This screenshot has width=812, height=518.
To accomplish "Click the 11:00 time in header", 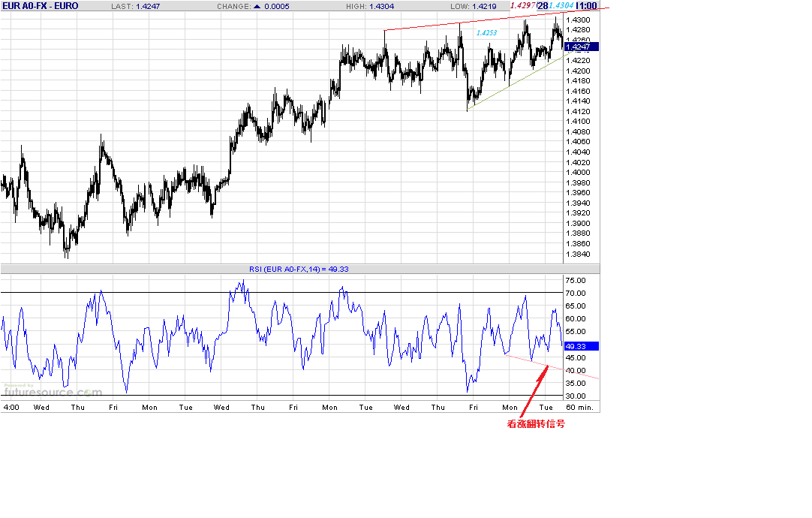I will point(586,6).
